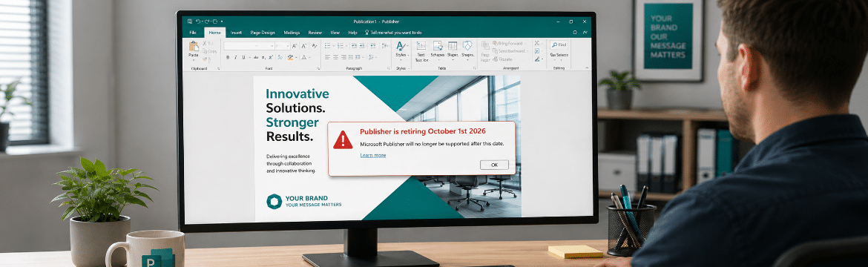Click the bullets list icon in Paragraph group
Screen dimensions: 868x267
point(328,45)
